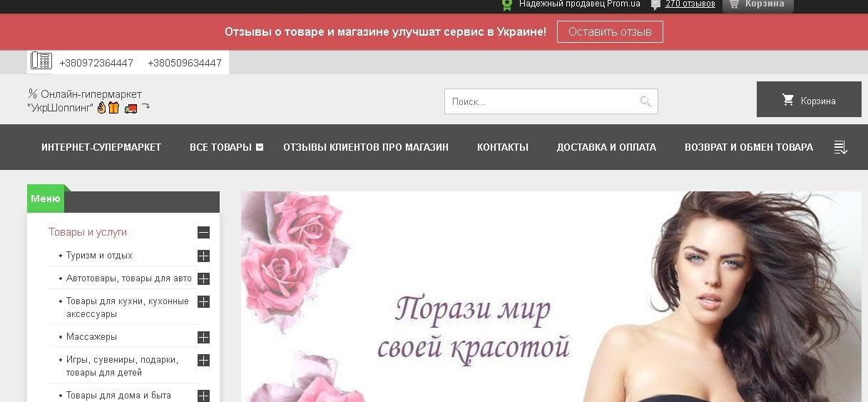This screenshot has height=402, width=868.
Task: Click the magnifier search icon
Action: [645, 101]
